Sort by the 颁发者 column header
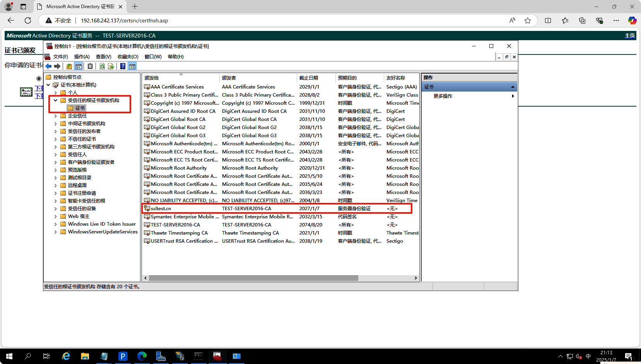This screenshot has height=364, width=641. tap(258, 78)
